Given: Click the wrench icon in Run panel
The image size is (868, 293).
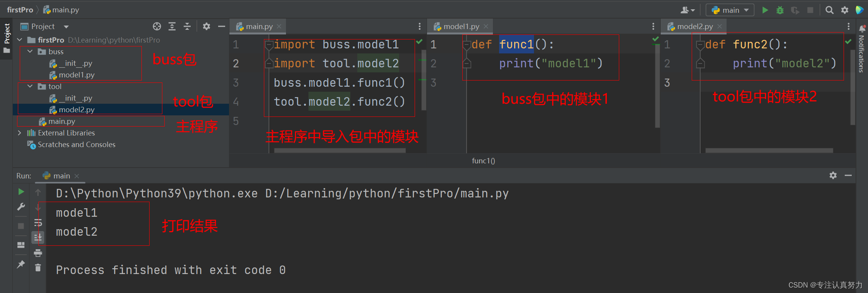Looking at the screenshot, I should (x=21, y=207).
